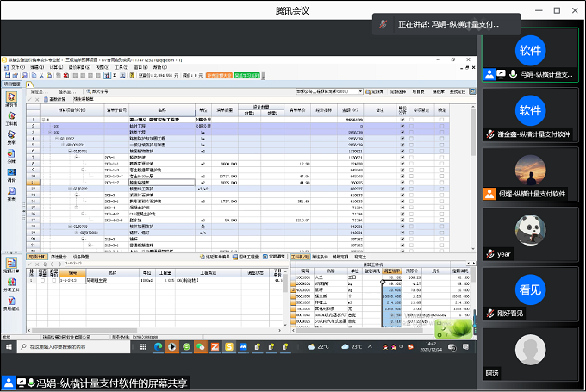Viewport: 586px width, 392px height.
Task: Click the Windows Start button
Action: tap(9, 347)
